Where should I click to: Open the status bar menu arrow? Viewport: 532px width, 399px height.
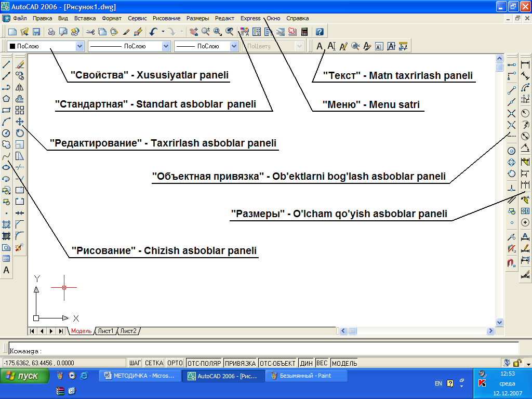[x=528, y=364]
